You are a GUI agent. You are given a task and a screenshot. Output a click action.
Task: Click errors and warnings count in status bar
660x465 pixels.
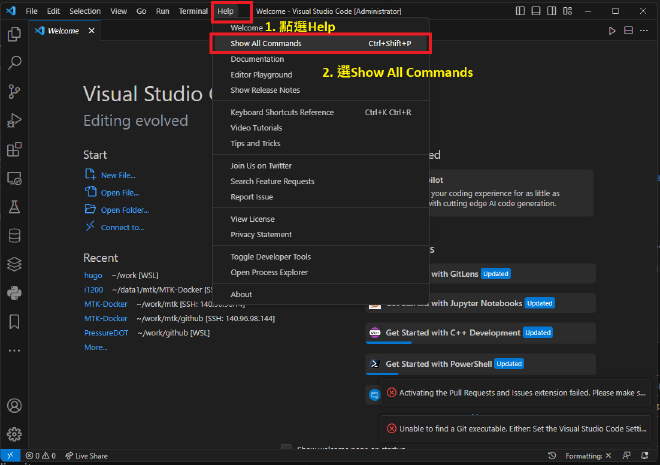[x=40, y=456]
